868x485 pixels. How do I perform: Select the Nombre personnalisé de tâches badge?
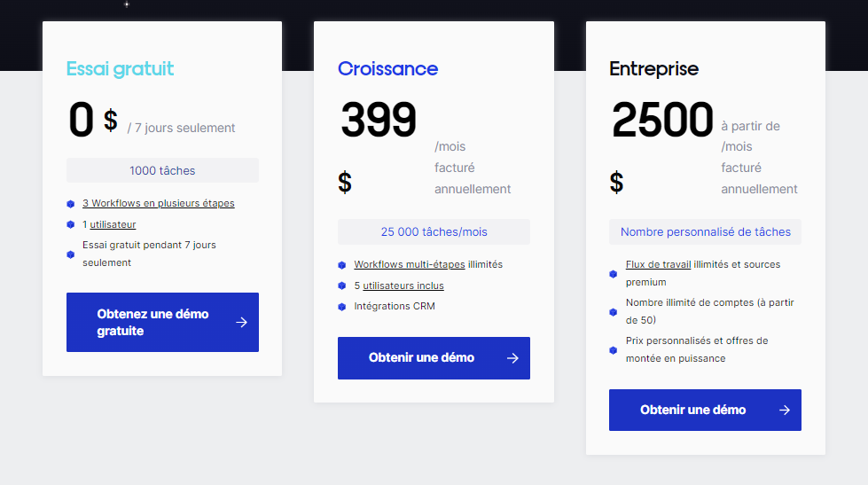click(705, 232)
